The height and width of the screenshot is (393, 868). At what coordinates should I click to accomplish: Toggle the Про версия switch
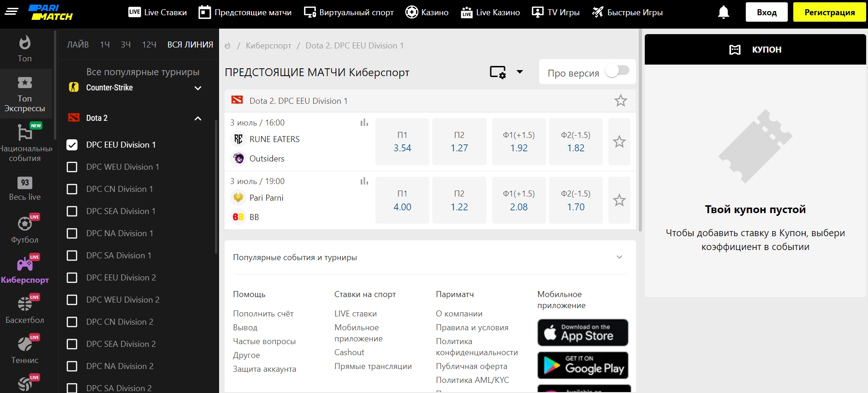click(x=617, y=71)
